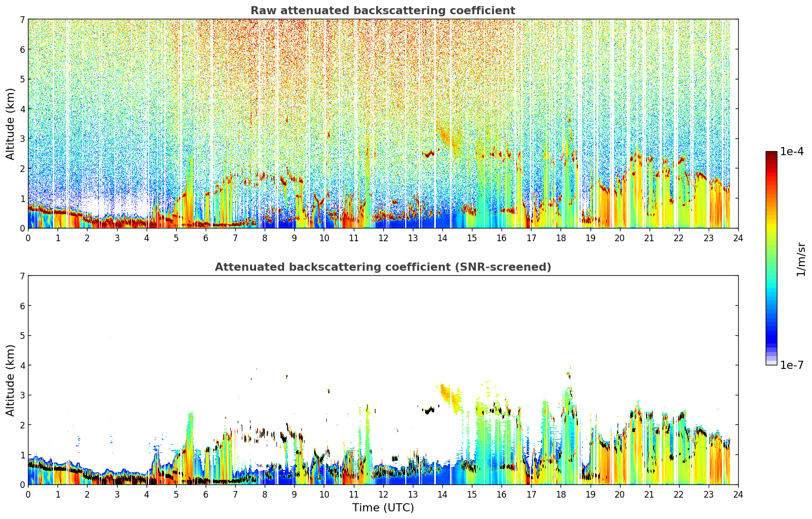This screenshot has height=519, width=812.
Task: Click the 7 km tick on the top altitude axis
Action: 22,19
